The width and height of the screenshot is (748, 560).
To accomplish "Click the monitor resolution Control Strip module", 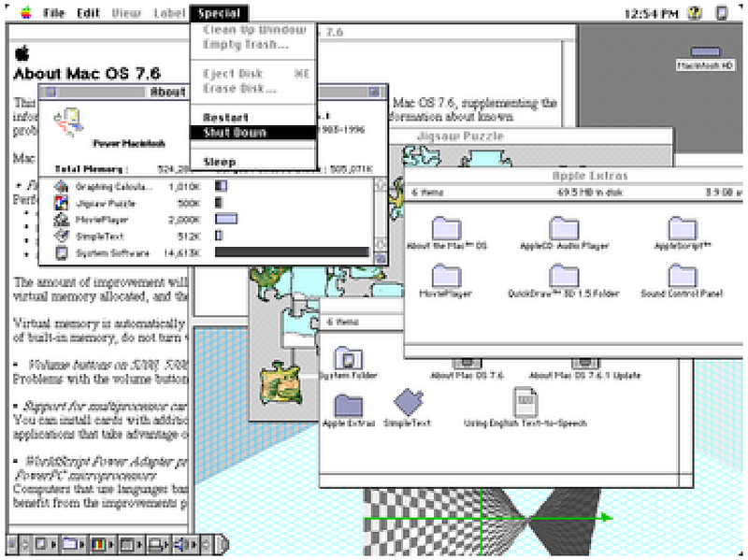I will [127, 543].
